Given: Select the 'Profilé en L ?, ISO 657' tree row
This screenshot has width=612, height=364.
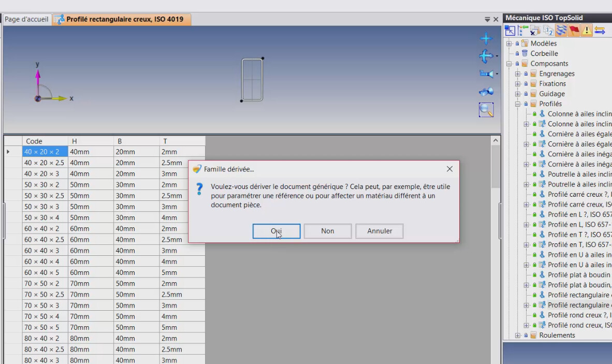Looking at the screenshot, I should (x=579, y=214).
